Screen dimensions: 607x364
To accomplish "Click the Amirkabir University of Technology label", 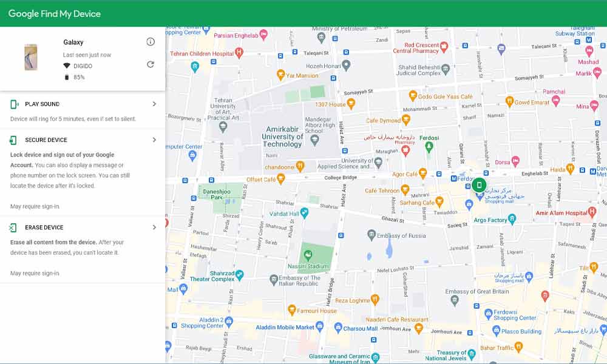I will (282, 136).
